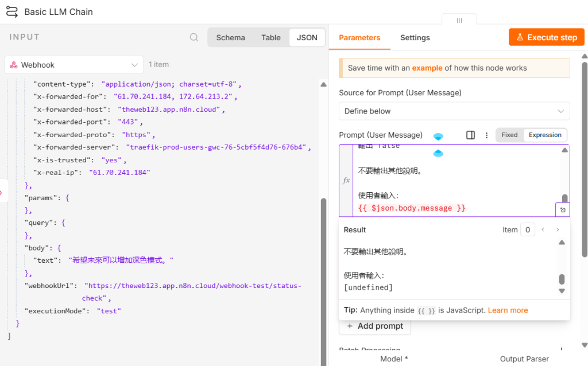588x366 pixels.
Task: Click the scroll-up arrow in the Result preview
Action: tap(562, 243)
